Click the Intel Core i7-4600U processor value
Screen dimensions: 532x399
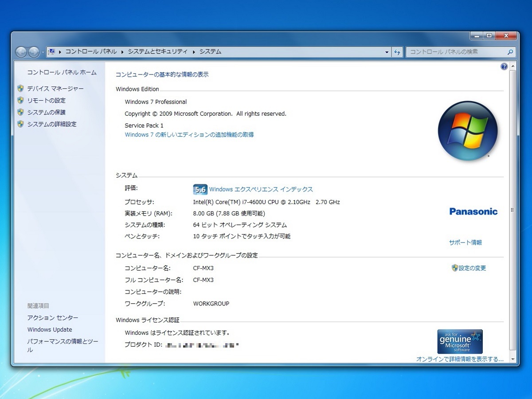coord(266,202)
